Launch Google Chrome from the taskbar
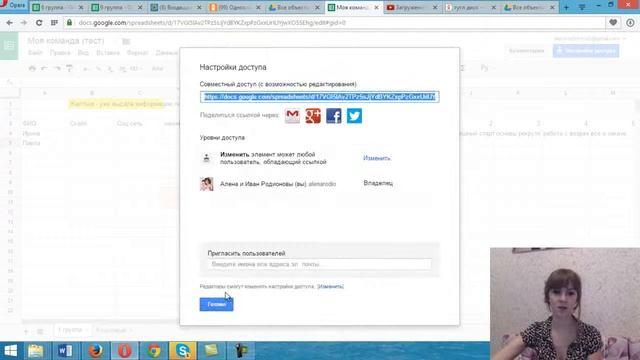Image resolution: width=640 pixels, height=360 pixels. point(154,351)
